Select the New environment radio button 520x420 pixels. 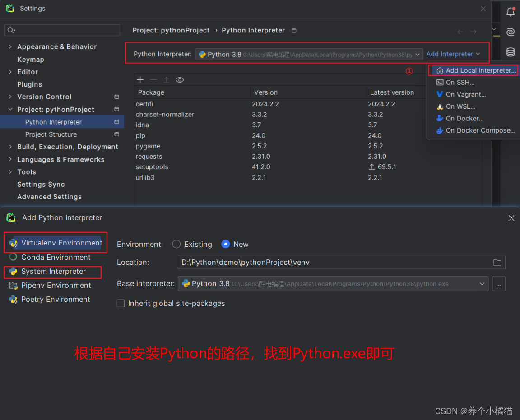click(226, 245)
